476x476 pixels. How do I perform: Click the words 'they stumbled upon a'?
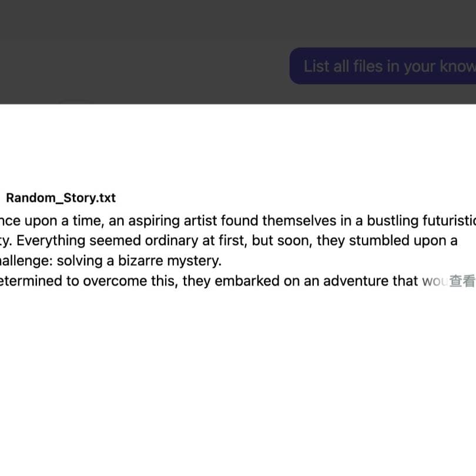pyautogui.click(x=387, y=241)
